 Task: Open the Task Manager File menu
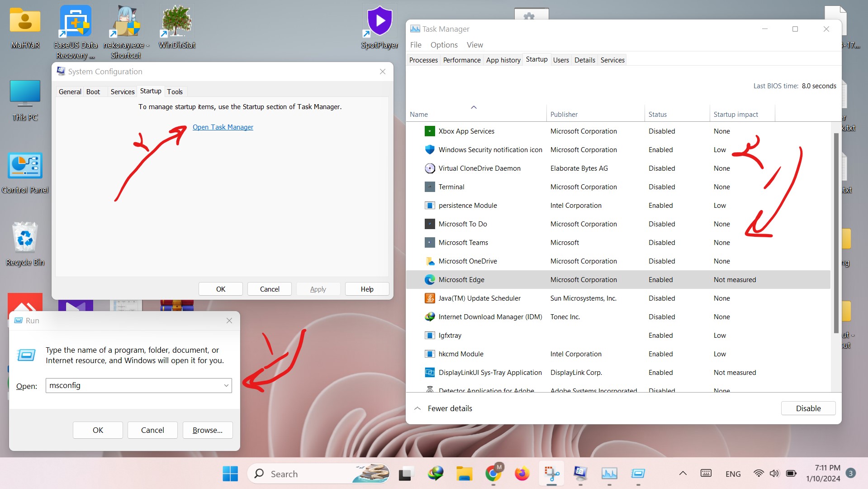(416, 45)
